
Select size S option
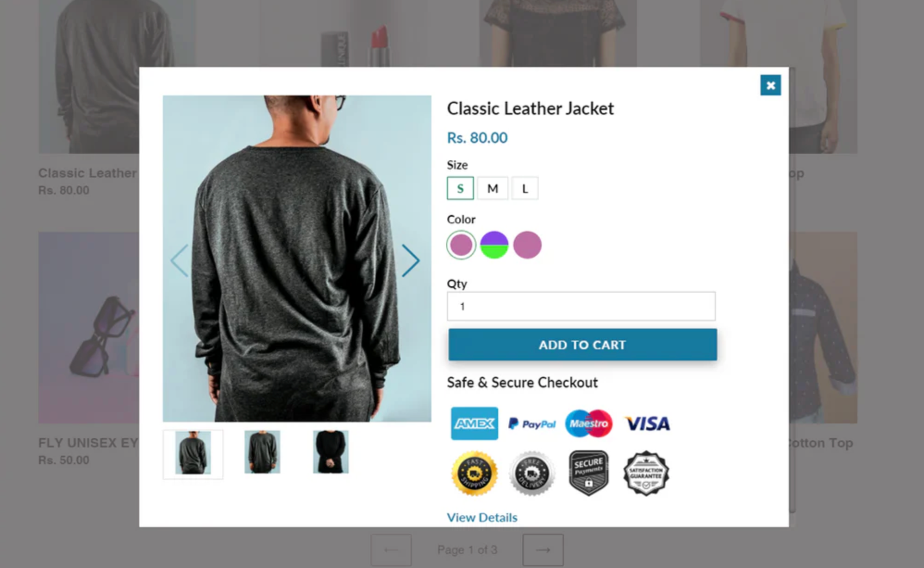(460, 188)
